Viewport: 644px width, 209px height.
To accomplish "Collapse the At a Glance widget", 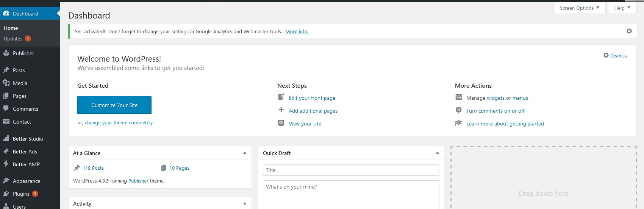I will [x=245, y=153].
